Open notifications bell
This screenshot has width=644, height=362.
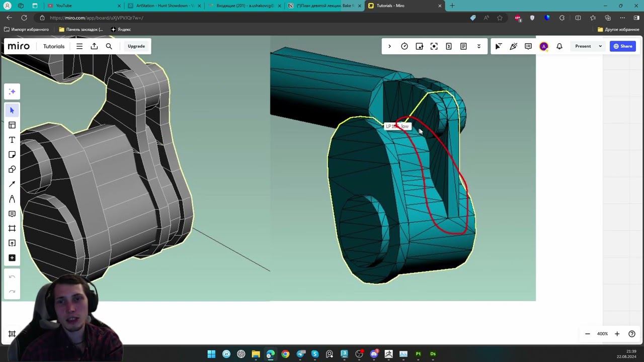[x=559, y=46]
